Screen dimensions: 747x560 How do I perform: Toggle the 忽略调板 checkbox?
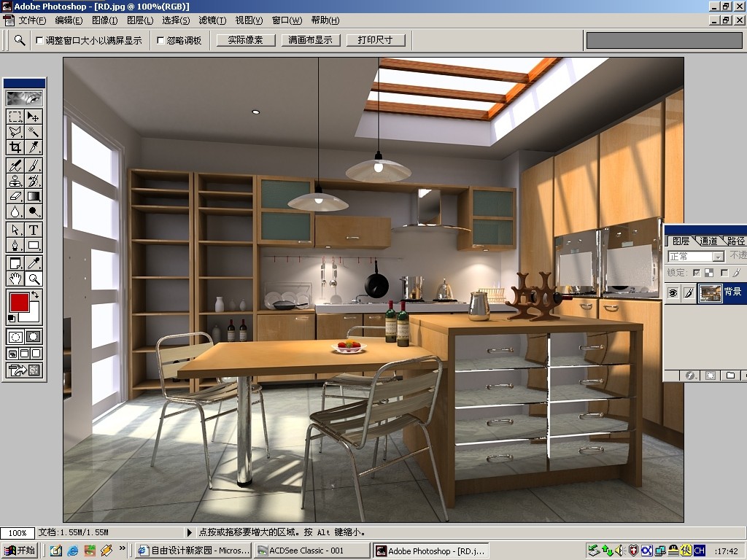[160, 41]
